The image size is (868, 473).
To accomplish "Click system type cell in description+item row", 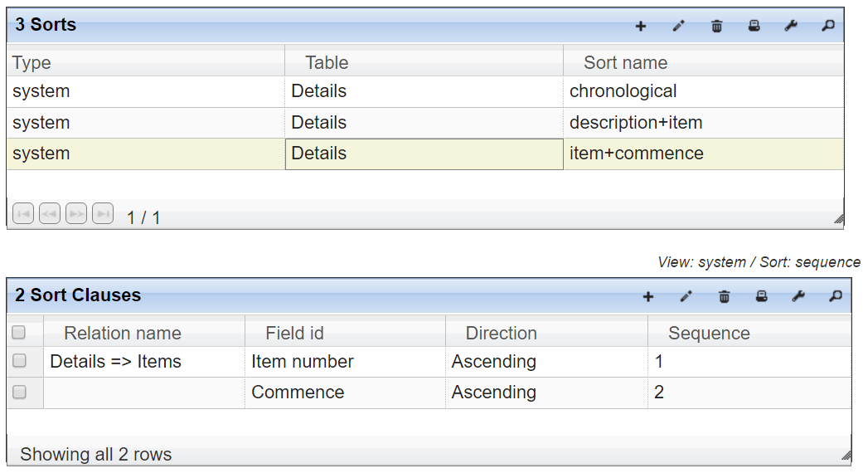I will coord(146,123).
